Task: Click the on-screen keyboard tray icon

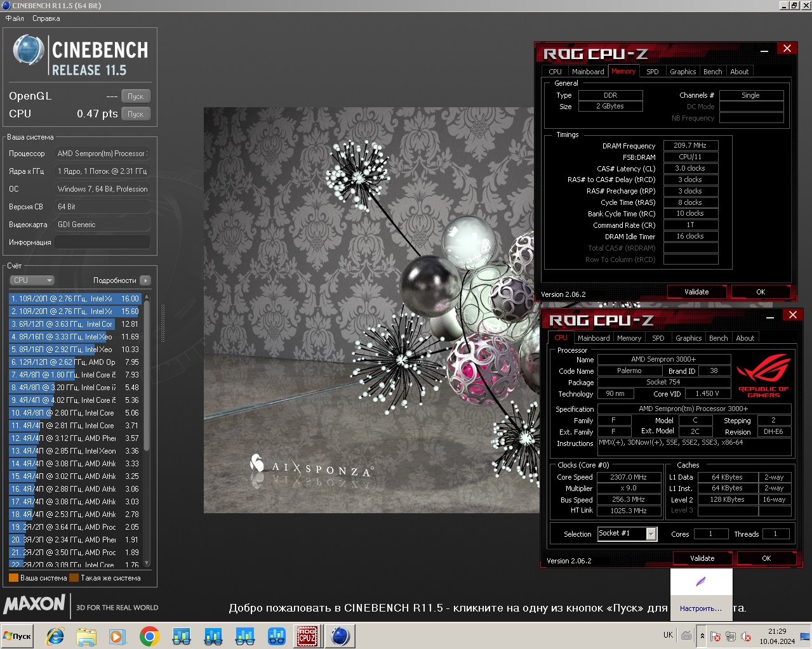Action: [x=686, y=635]
